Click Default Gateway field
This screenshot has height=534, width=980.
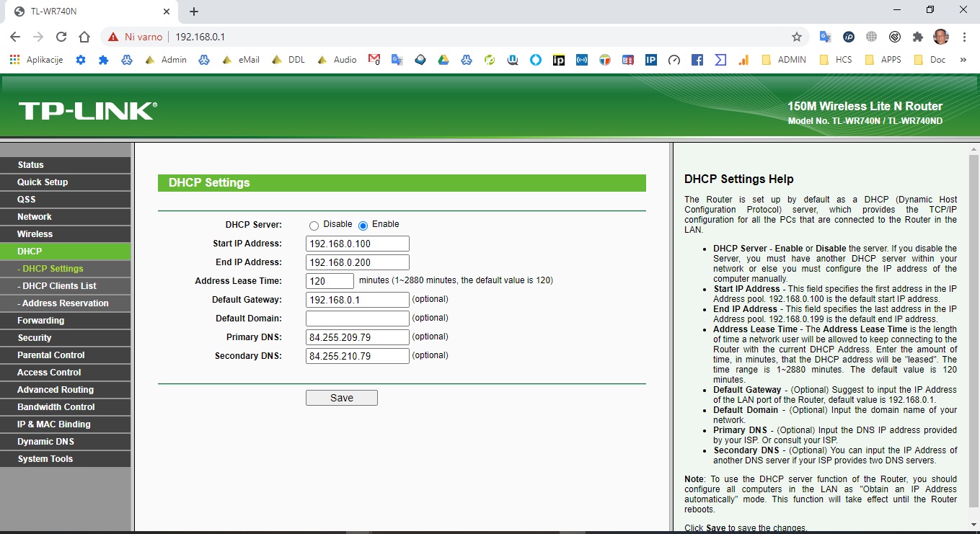[x=358, y=300]
